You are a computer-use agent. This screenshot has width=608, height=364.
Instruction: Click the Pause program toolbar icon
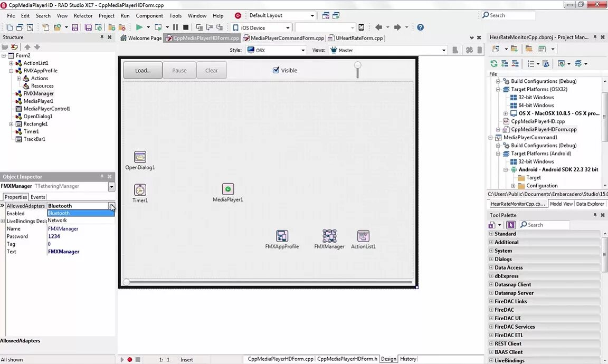(175, 27)
